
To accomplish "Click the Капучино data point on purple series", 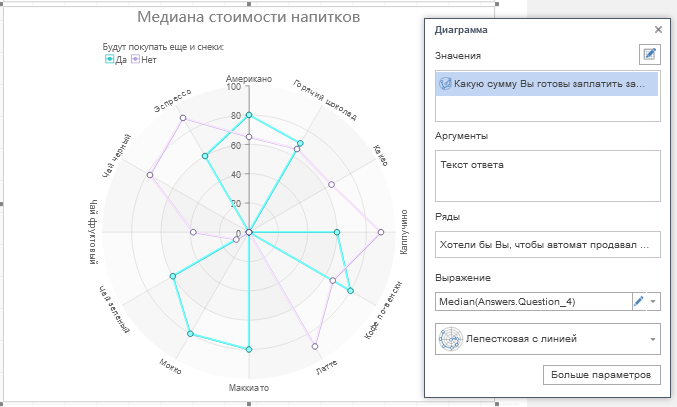I will coord(382,232).
